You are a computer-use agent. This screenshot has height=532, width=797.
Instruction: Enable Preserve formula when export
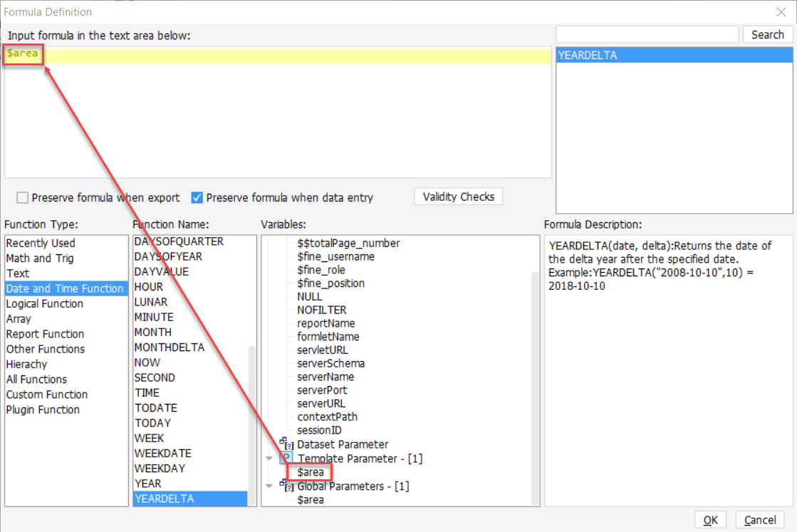(21, 198)
